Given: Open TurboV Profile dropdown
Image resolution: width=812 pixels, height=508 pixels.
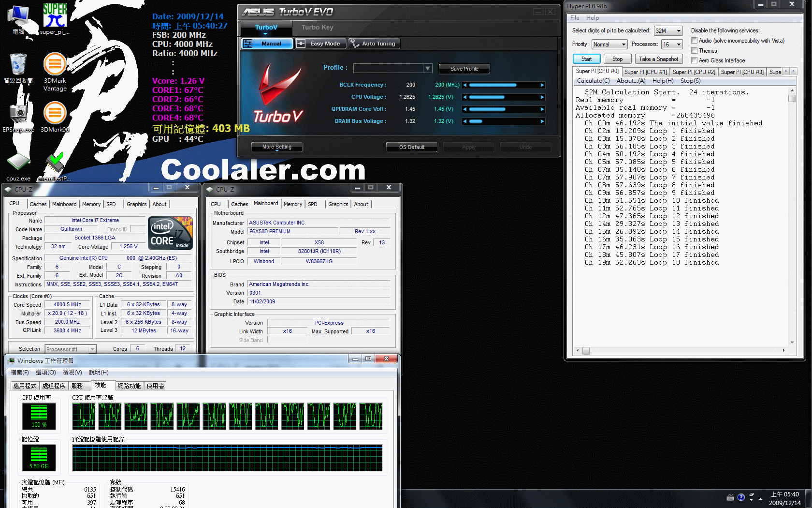Looking at the screenshot, I should (428, 68).
